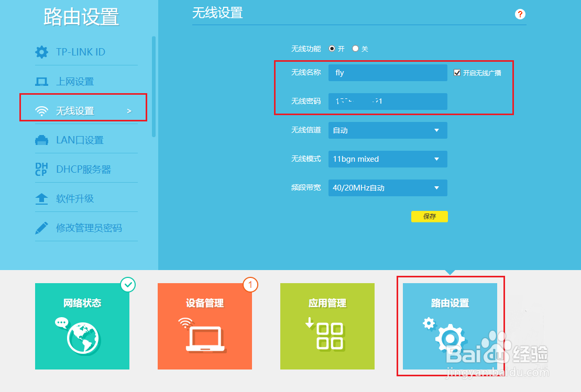This screenshot has width=581, height=392.
Task: Click the 保存 save button
Action: click(x=430, y=216)
